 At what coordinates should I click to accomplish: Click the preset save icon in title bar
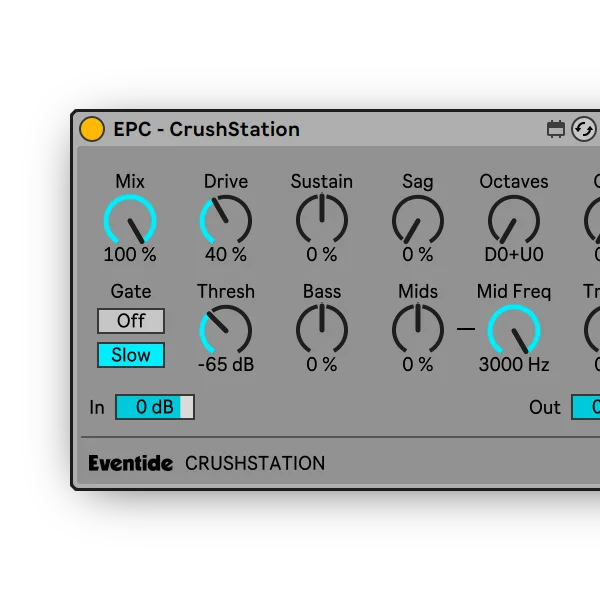pyautogui.click(x=556, y=129)
